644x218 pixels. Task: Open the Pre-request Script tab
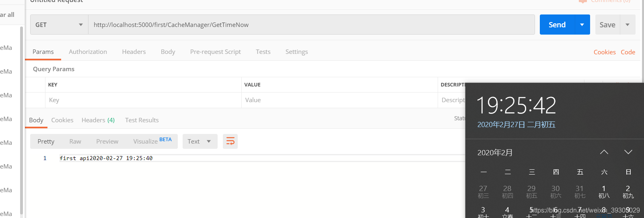pos(215,51)
